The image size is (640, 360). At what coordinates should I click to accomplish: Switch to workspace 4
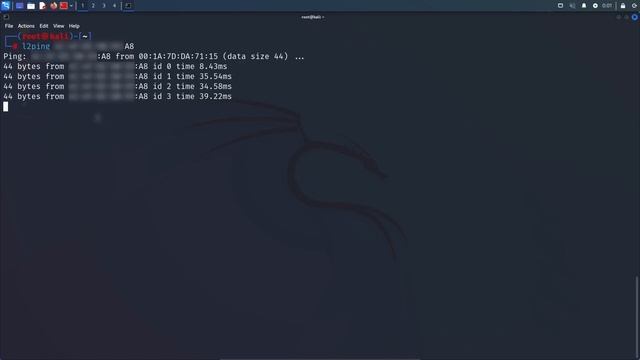[114, 6]
